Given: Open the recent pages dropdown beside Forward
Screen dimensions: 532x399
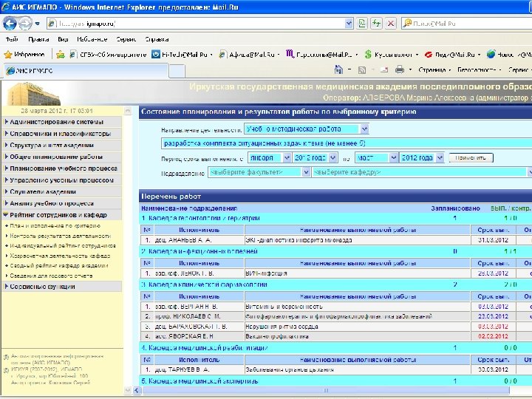Looking at the screenshot, I should pos(38,24).
